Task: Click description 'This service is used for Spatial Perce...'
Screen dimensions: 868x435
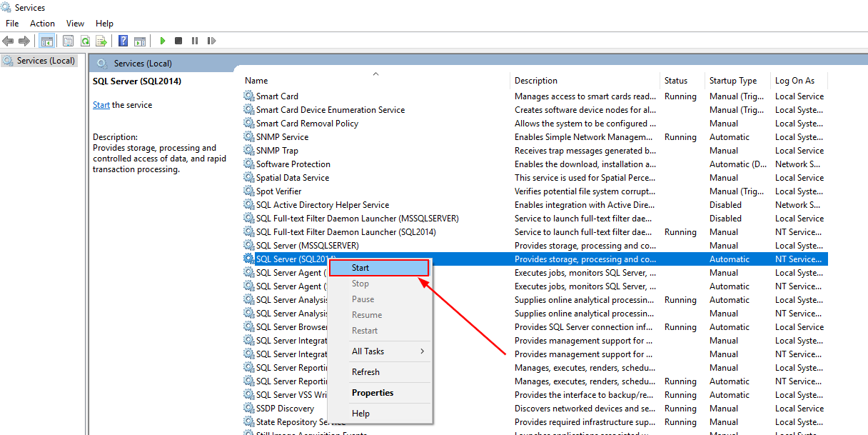Action: 585,178
